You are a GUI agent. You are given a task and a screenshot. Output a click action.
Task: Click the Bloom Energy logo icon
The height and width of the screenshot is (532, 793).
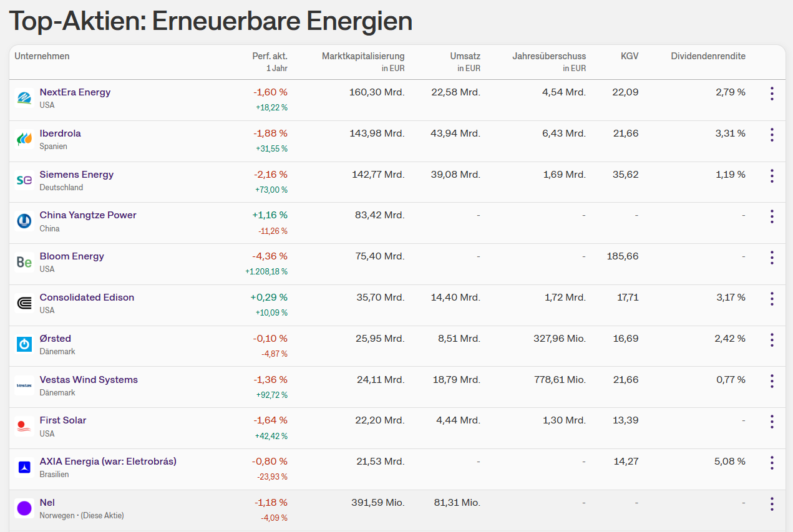pos(24,262)
